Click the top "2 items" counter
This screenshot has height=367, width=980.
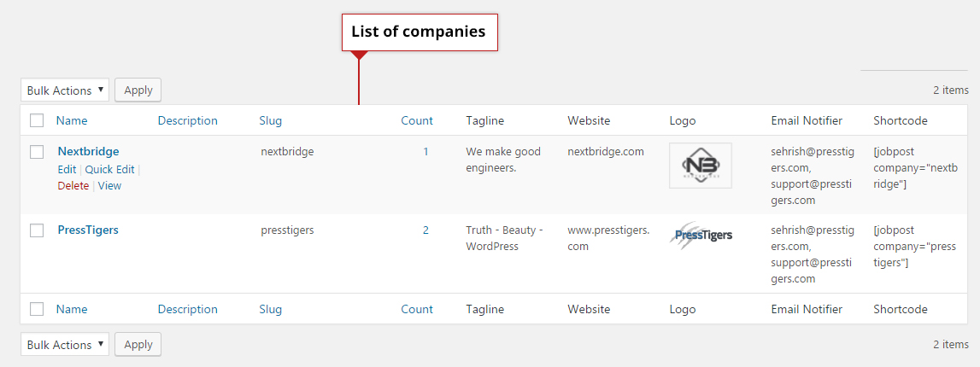click(x=951, y=90)
